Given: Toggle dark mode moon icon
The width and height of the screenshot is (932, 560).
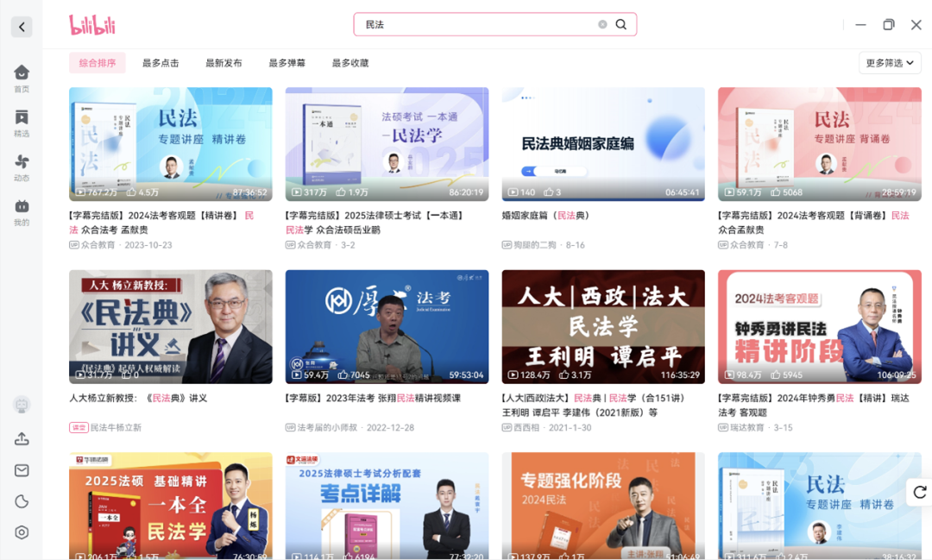Looking at the screenshot, I should 22,501.
